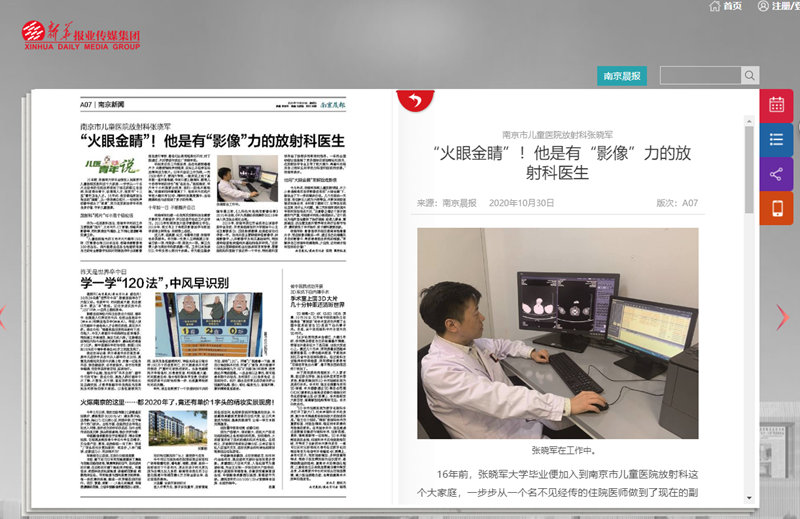
Task: Click the 昨天是世界卒中日 subheading
Action: tap(103, 272)
